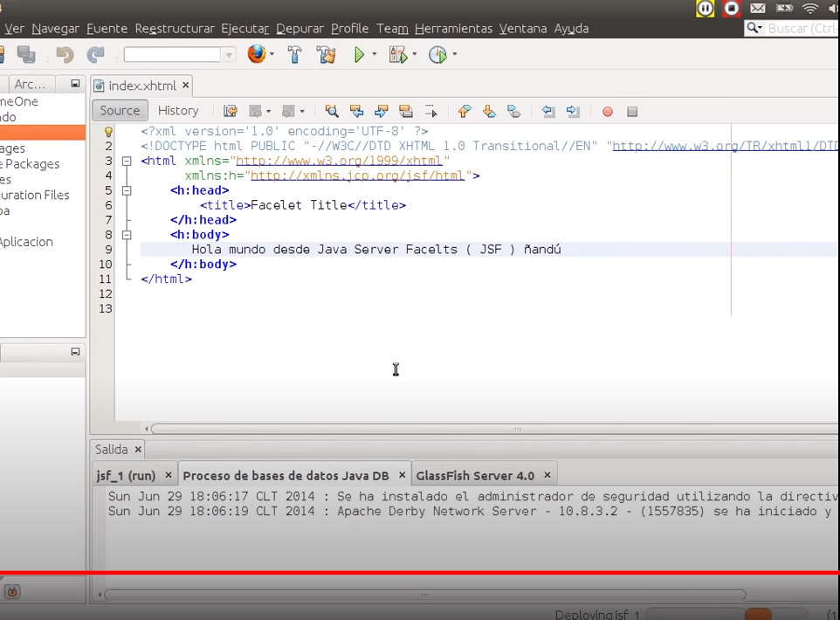Screen dimensions: 840x620
Task: Click the Save All icon
Action: pos(26,55)
